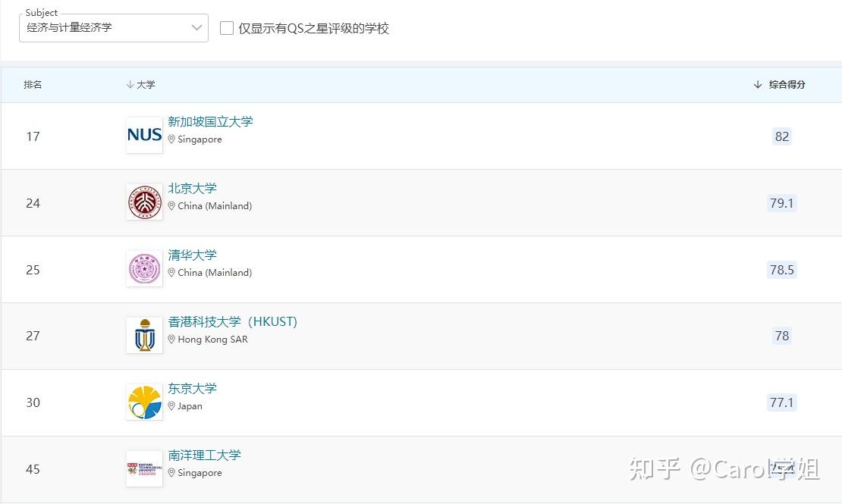The width and height of the screenshot is (842, 504).
Task: Enable checkbox 仅显示有QS之星评级的学校
Action: [x=227, y=28]
